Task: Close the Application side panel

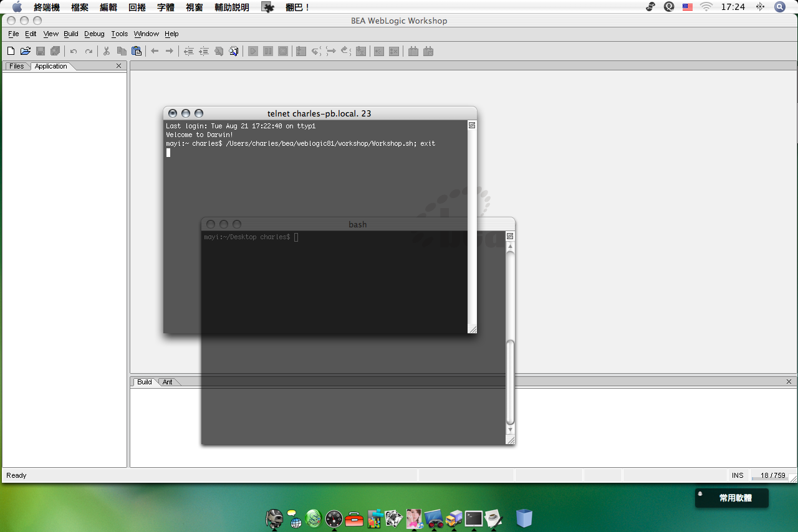Action: [x=119, y=66]
